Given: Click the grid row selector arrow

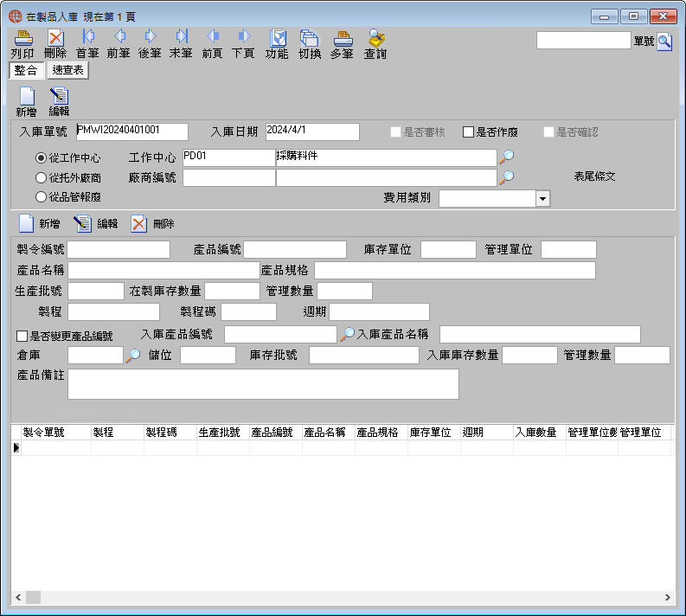Looking at the screenshot, I should tap(16, 447).
